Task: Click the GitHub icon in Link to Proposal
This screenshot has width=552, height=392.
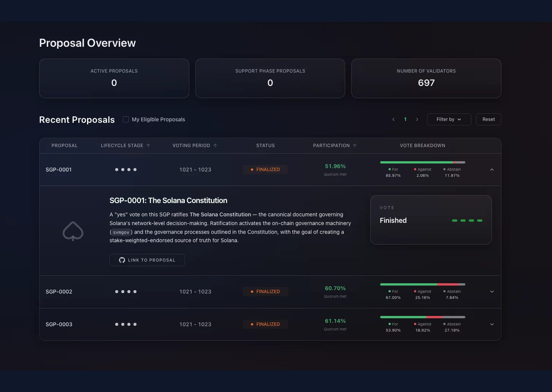Action: click(122, 260)
